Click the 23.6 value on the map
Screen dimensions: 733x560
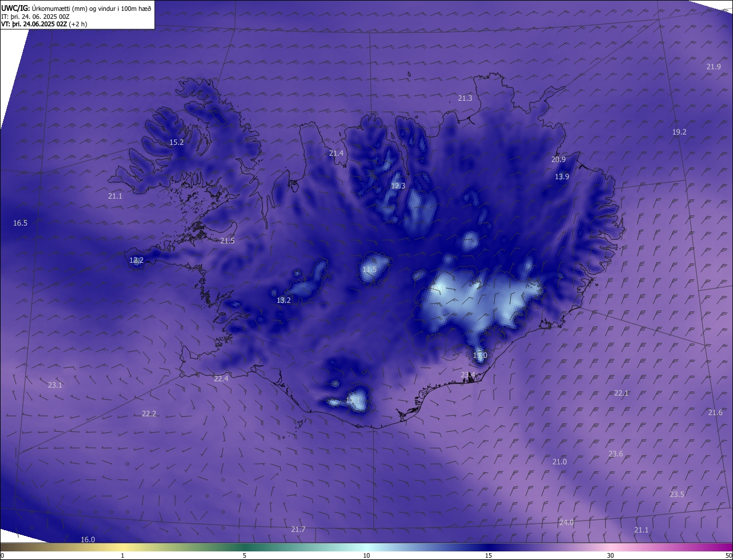tap(616, 453)
